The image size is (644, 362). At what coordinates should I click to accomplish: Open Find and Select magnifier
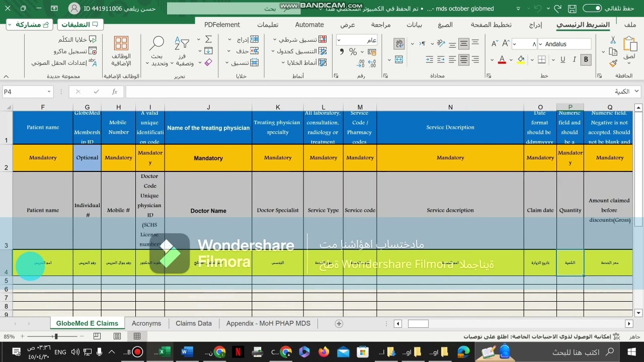[157, 51]
